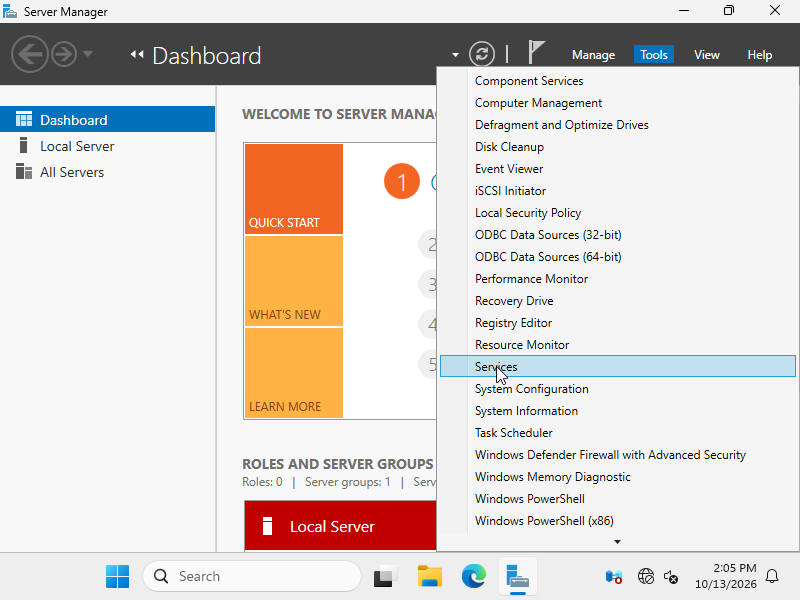Open Component Services from Tools
This screenshot has height=600, width=800.
pos(617,81)
